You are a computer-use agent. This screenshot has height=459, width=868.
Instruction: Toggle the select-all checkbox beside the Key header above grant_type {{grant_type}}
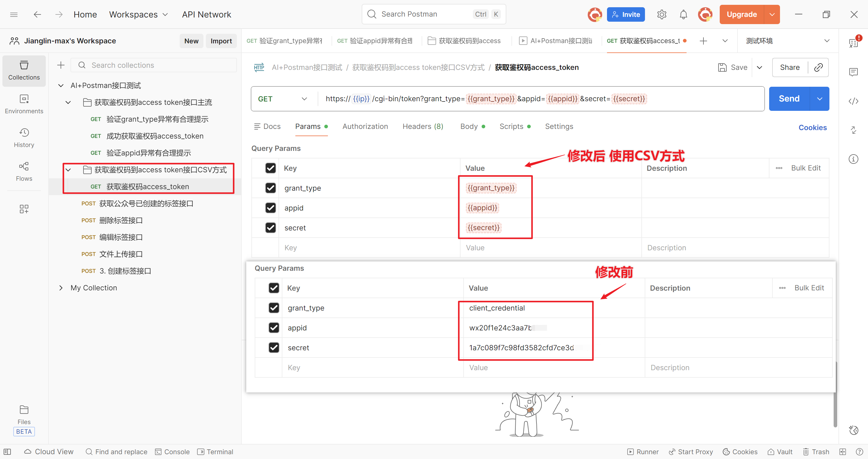point(270,168)
